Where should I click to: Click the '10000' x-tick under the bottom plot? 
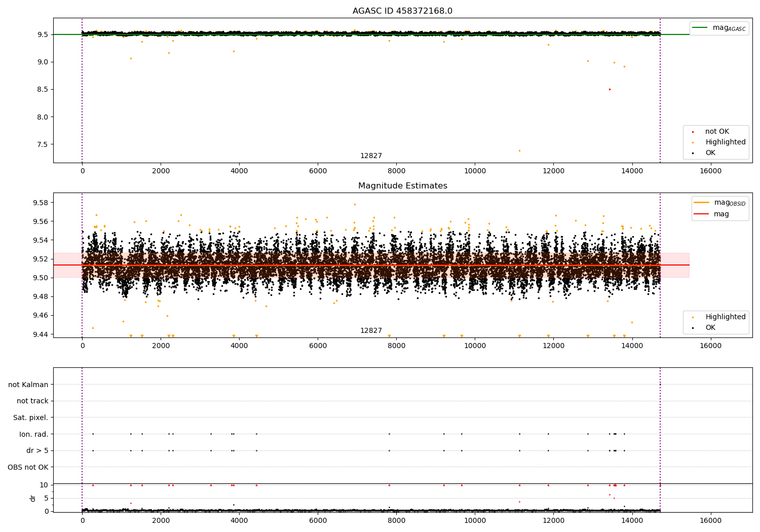pyautogui.click(x=475, y=521)
